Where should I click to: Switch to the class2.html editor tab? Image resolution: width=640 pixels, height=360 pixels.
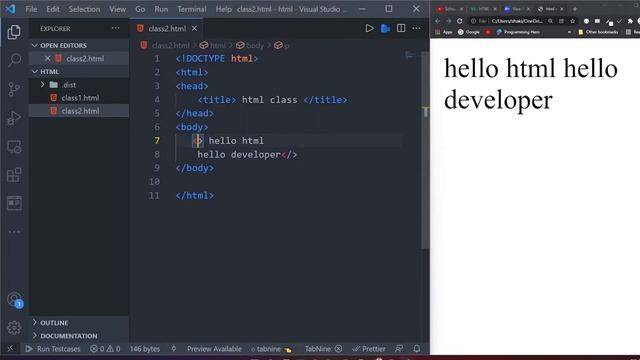(167, 28)
